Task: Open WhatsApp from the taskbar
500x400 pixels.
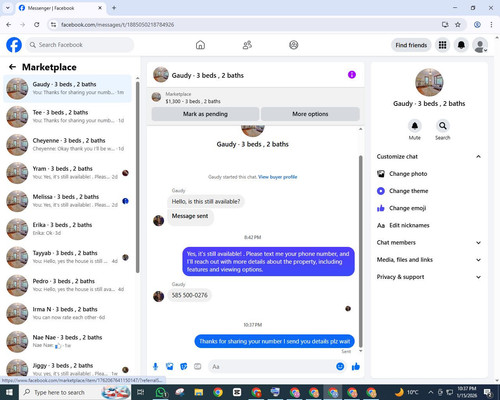Action: pyautogui.click(x=161, y=392)
